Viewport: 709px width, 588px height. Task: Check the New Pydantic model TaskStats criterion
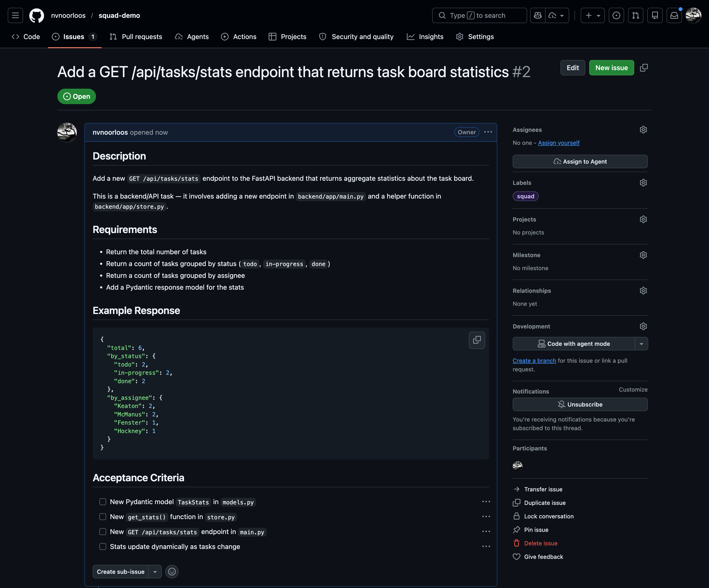103,502
